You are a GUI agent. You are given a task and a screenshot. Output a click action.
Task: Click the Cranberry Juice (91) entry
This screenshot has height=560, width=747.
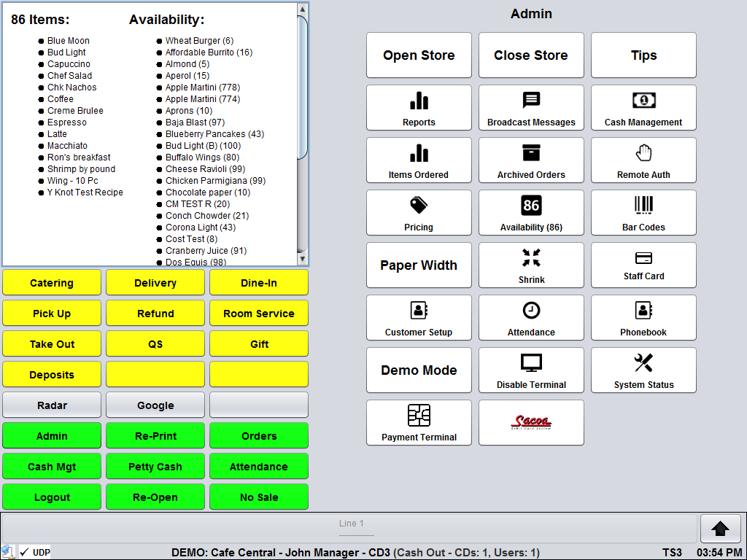tap(206, 251)
